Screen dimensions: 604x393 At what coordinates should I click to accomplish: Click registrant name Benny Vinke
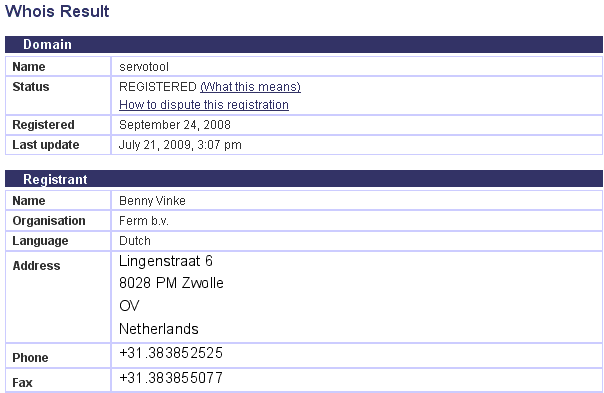(x=152, y=201)
